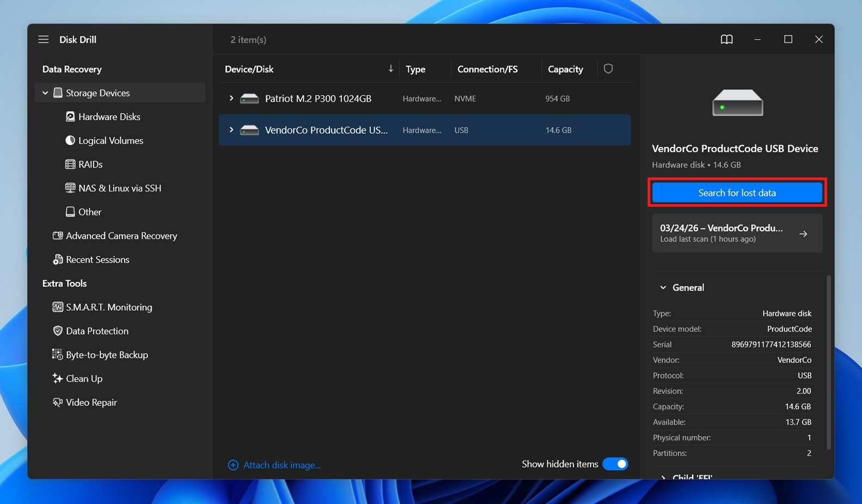The width and height of the screenshot is (862, 504).
Task: Open S.M.A.R.T. Monitoring tool
Action: tap(109, 307)
